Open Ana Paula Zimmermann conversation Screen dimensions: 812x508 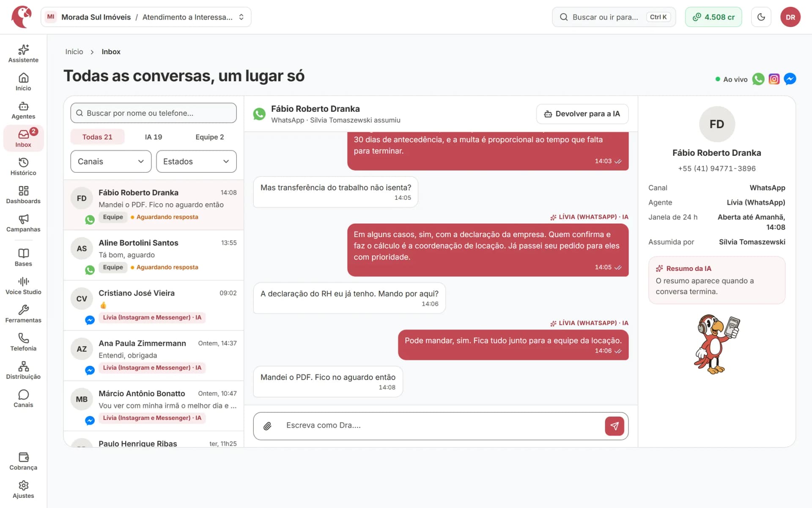coord(154,356)
